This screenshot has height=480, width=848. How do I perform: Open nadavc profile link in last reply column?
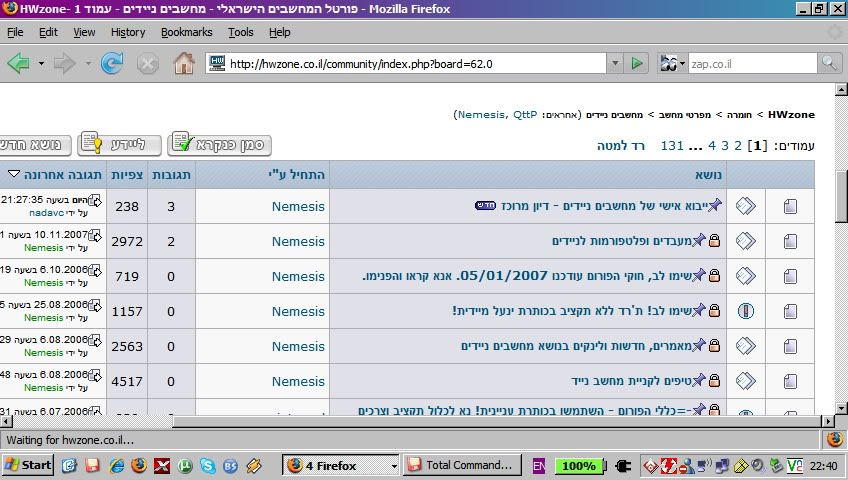[47, 213]
